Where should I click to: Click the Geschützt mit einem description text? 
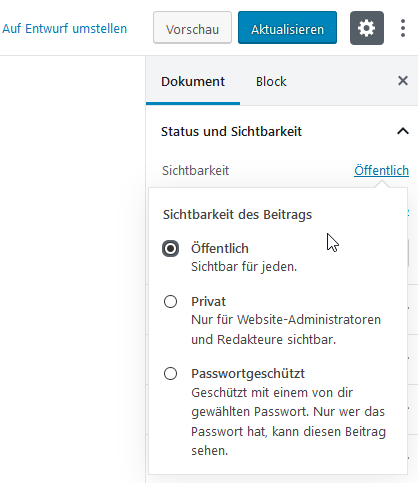click(288, 421)
